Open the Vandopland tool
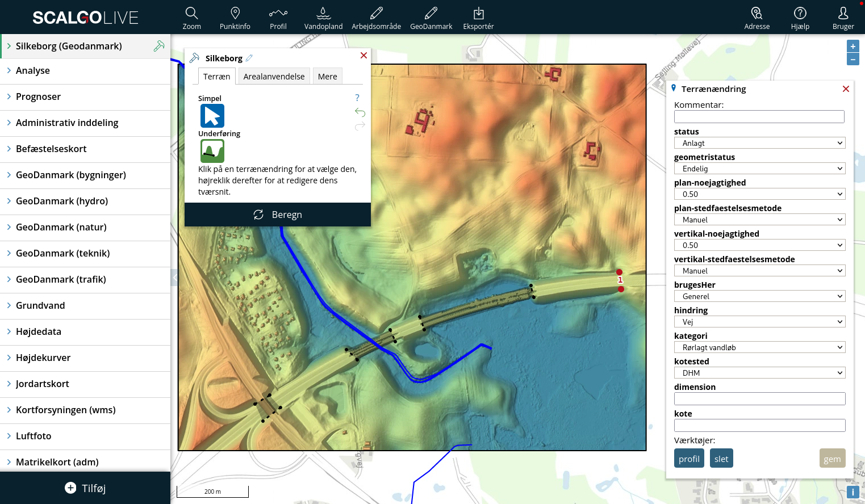The width and height of the screenshot is (865, 504). point(323,18)
